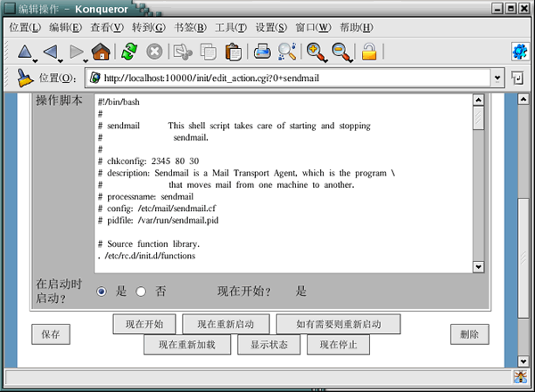The height and width of the screenshot is (392, 535).
Task: Click the Go button beside location bar
Action: pos(517,78)
